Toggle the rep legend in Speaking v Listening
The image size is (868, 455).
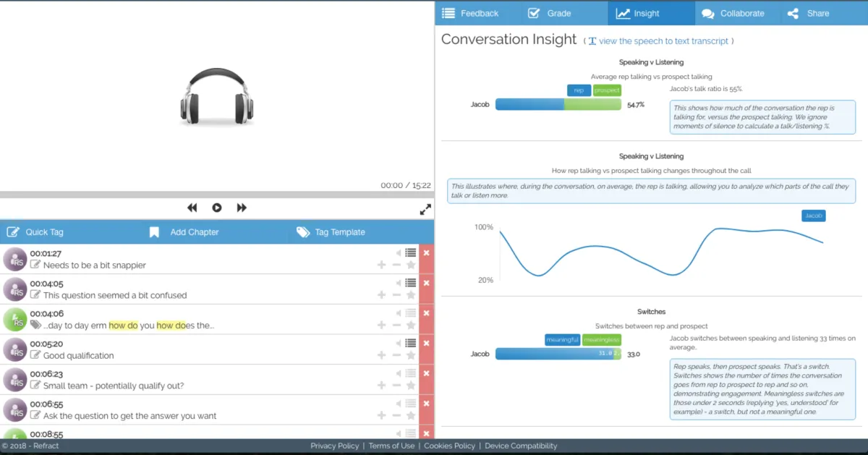(x=579, y=90)
